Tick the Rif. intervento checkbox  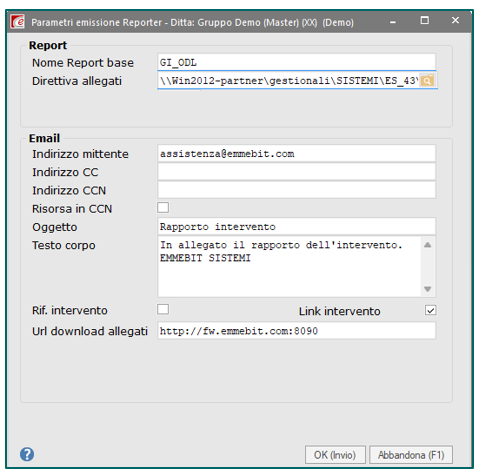(163, 309)
